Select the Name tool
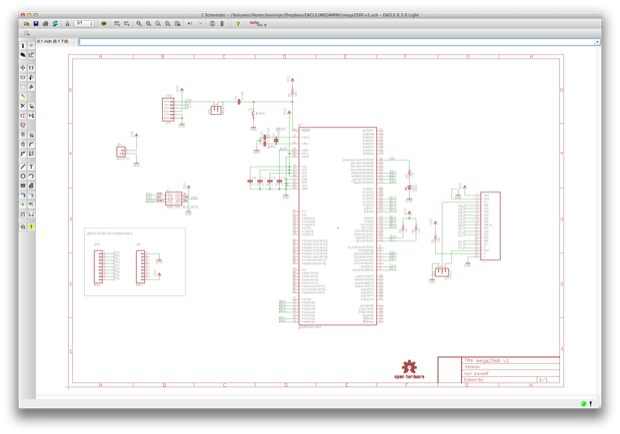The width and height of the screenshot is (620, 434). pyautogui.click(x=23, y=135)
